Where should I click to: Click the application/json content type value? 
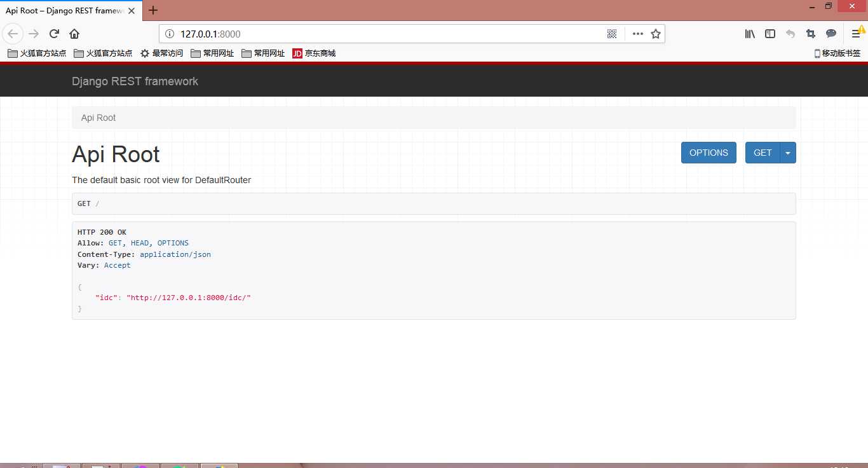coord(175,254)
